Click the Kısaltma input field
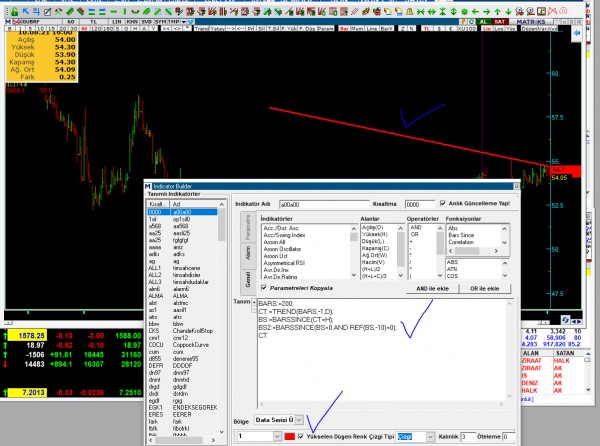This screenshot has width=600, height=446. click(419, 204)
